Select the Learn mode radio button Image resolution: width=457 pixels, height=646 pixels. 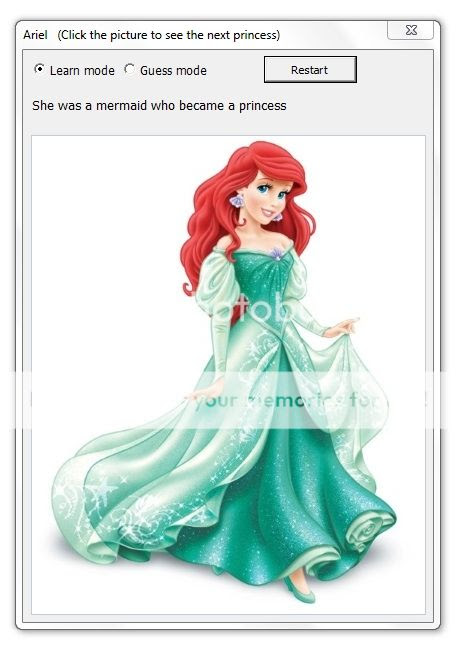(39, 69)
